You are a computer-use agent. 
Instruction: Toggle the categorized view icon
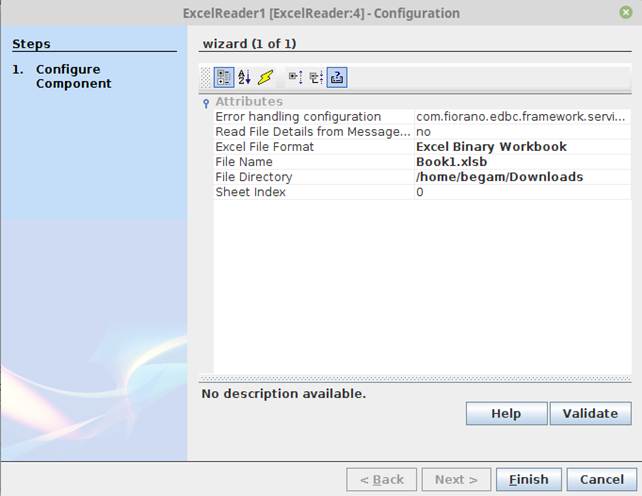[224, 77]
